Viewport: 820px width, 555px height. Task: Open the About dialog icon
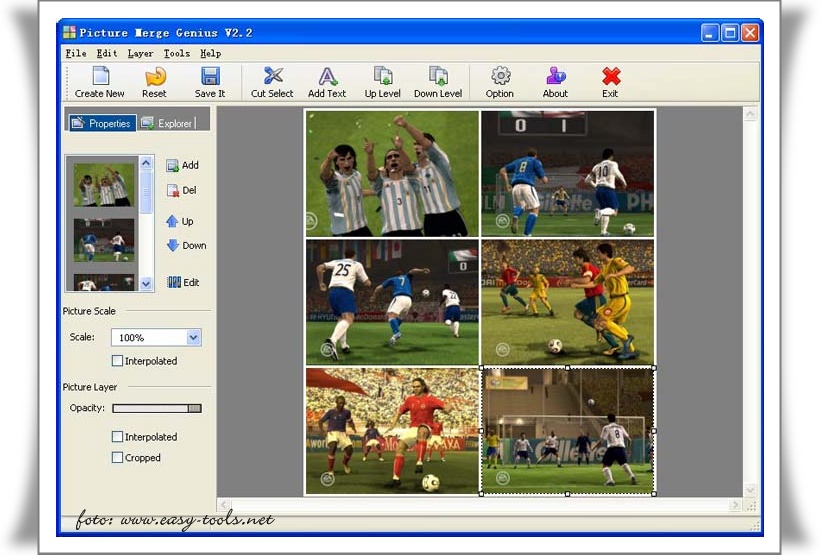pyautogui.click(x=555, y=82)
